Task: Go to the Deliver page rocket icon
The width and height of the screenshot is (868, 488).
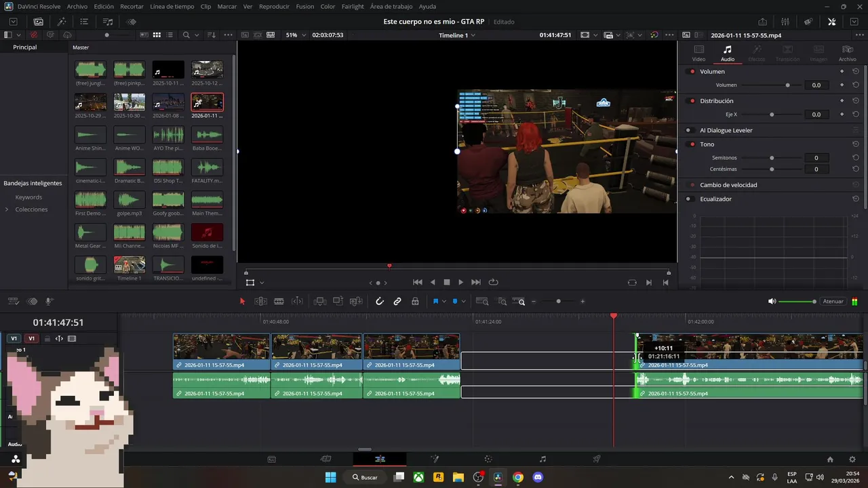Action: [597, 459]
